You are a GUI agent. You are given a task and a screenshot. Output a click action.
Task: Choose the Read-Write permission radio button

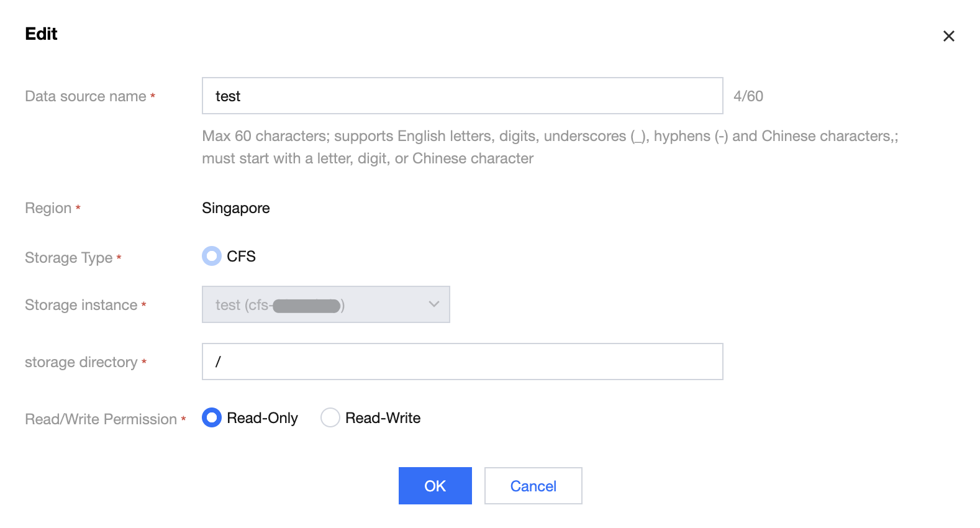coord(330,418)
